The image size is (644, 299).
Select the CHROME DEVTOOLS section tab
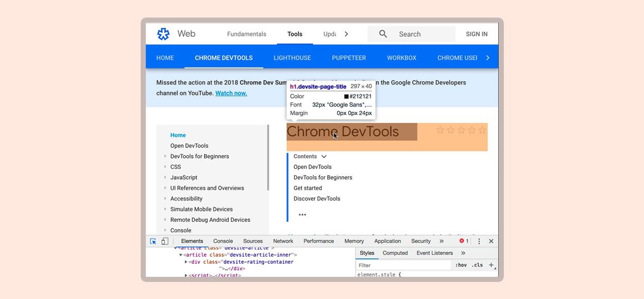click(224, 58)
